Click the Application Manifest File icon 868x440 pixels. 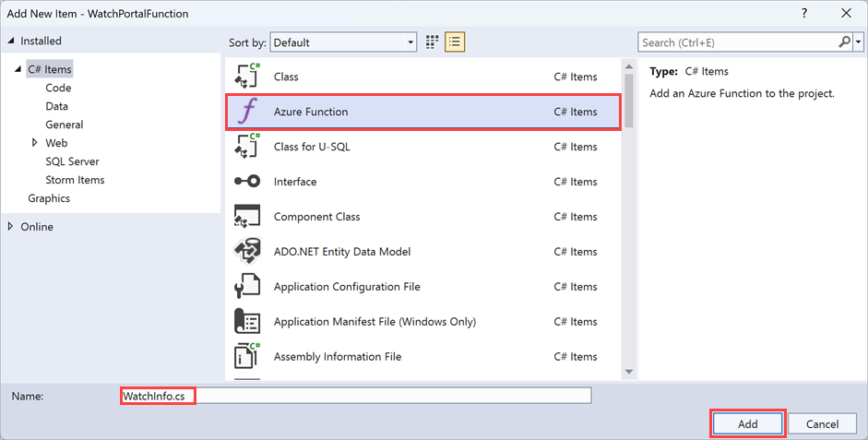coord(247,321)
